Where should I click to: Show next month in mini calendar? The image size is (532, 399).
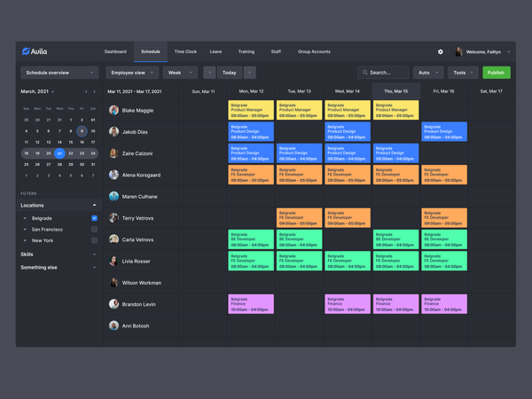click(94, 91)
